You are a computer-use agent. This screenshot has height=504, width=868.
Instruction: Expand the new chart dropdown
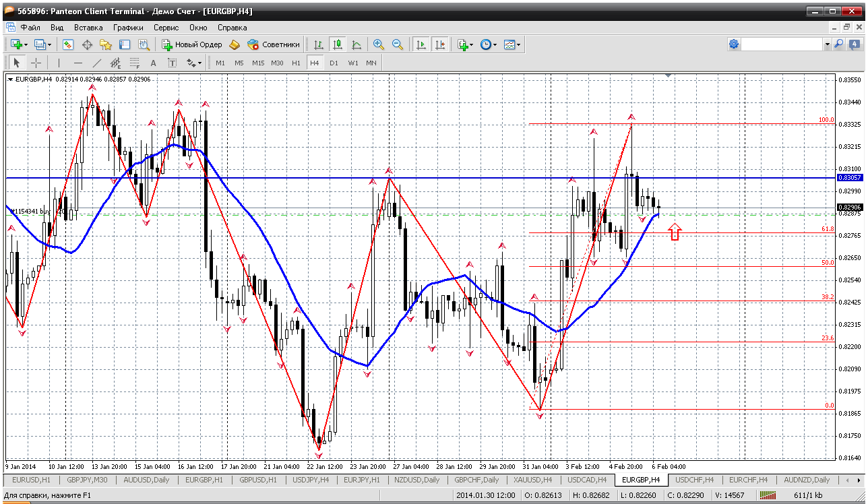(x=26, y=44)
